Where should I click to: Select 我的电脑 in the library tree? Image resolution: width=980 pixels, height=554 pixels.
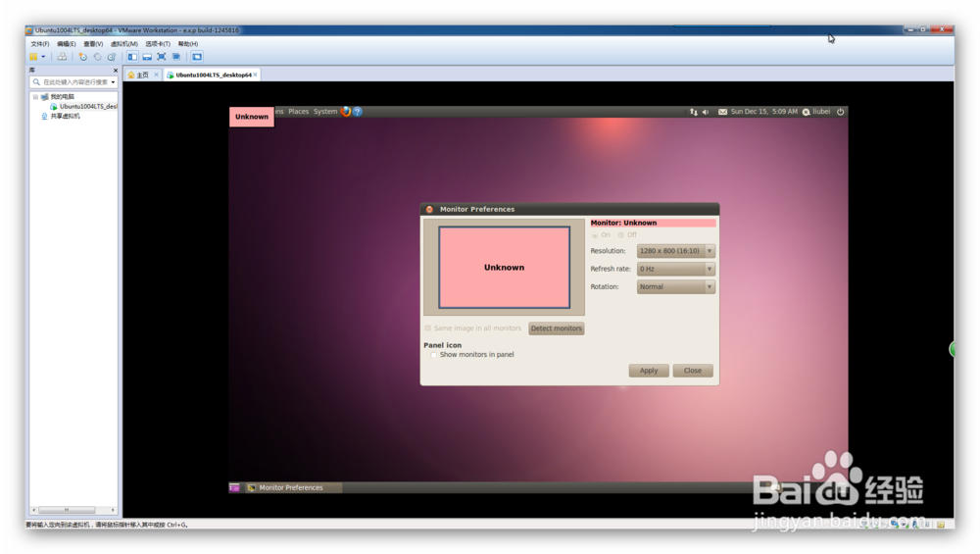coord(62,97)
